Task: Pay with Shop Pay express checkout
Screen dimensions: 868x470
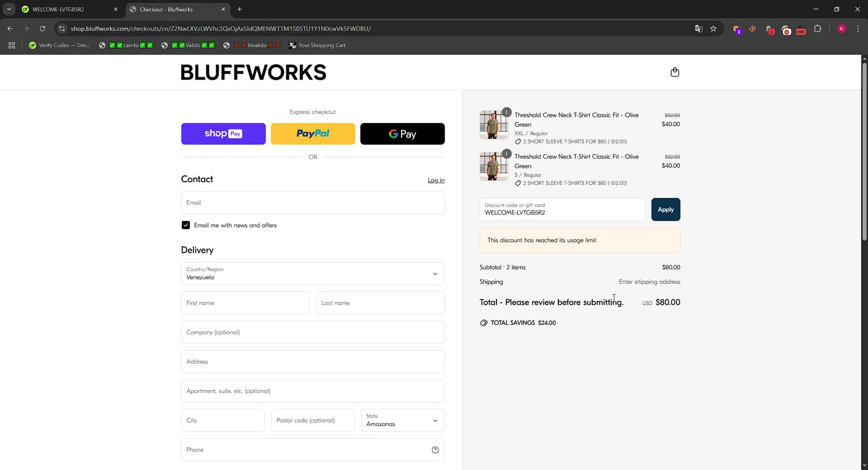Action: (x=223, y=134)
